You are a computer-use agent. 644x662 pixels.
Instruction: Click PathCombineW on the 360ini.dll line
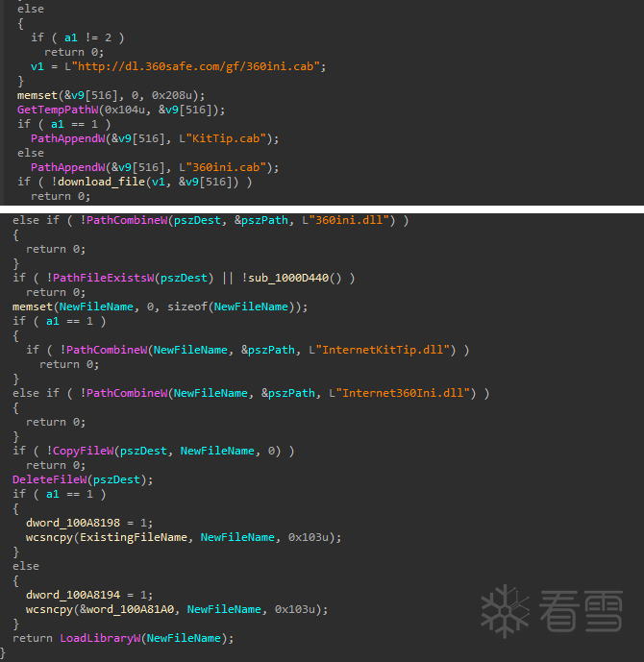[x=127, y=220]
